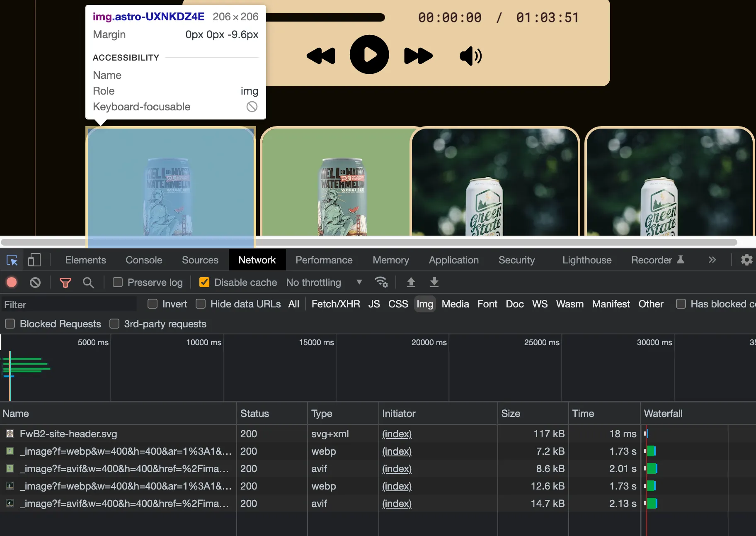Viewport: 756px width, 536px height.
Task: Open DevTools settings gear
Action: click(x=746, y=260)
